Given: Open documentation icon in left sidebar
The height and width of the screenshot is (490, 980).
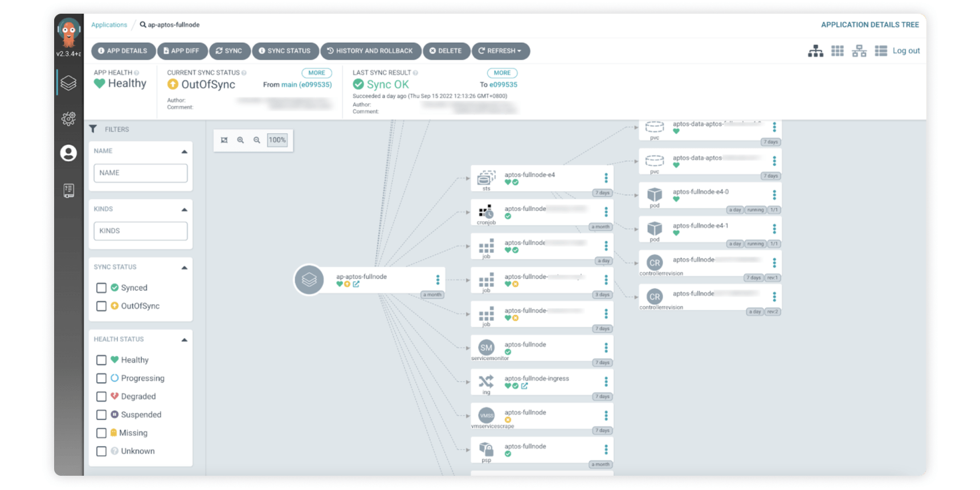Looking at the screenshot, I should coord(68,190).
